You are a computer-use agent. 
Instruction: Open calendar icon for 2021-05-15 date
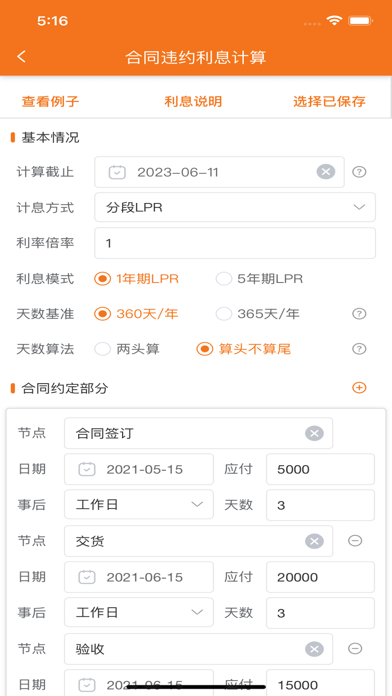coord(87,469)
